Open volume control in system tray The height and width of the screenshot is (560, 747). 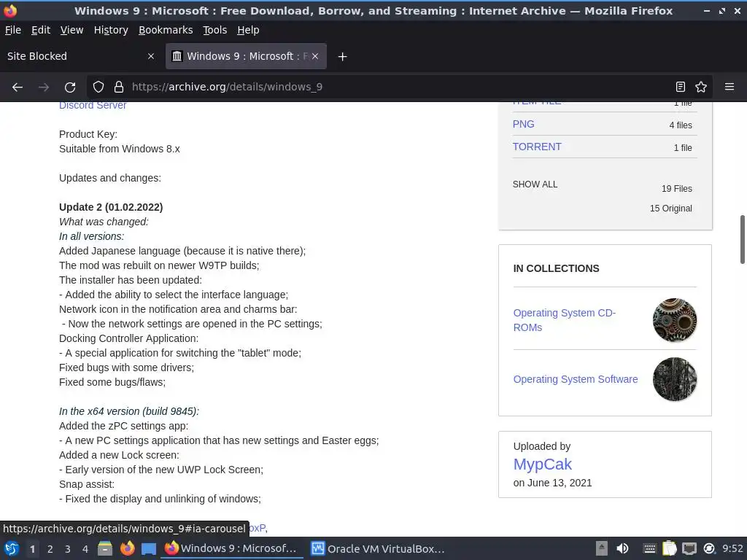622,548
